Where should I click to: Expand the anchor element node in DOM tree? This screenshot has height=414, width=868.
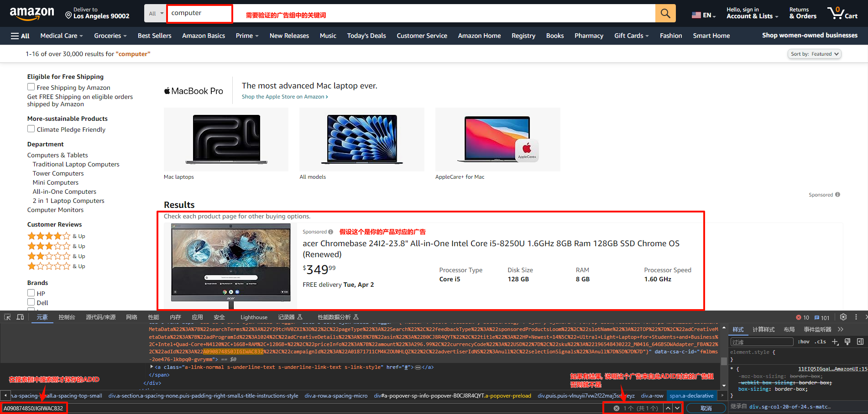coord(152,367)
